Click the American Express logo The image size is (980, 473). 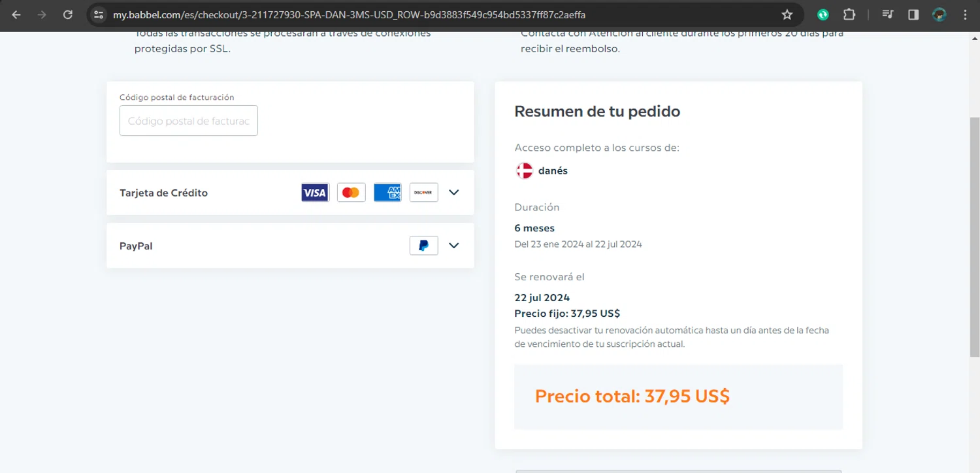pyautogui.click(x=387, y=192)
